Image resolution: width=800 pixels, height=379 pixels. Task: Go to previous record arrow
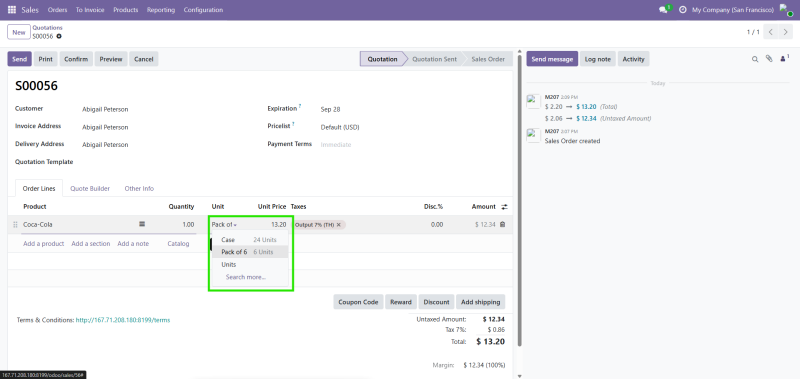(x=770, y=32)
